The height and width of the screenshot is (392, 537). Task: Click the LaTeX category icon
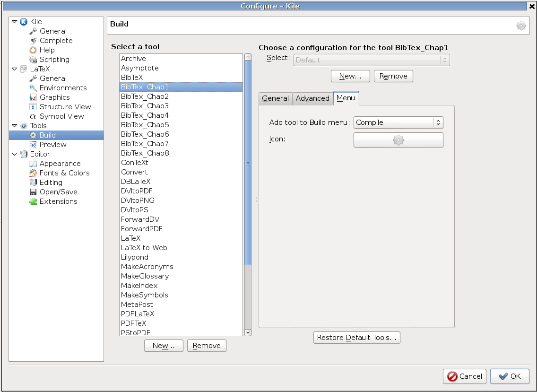point(24,69)
